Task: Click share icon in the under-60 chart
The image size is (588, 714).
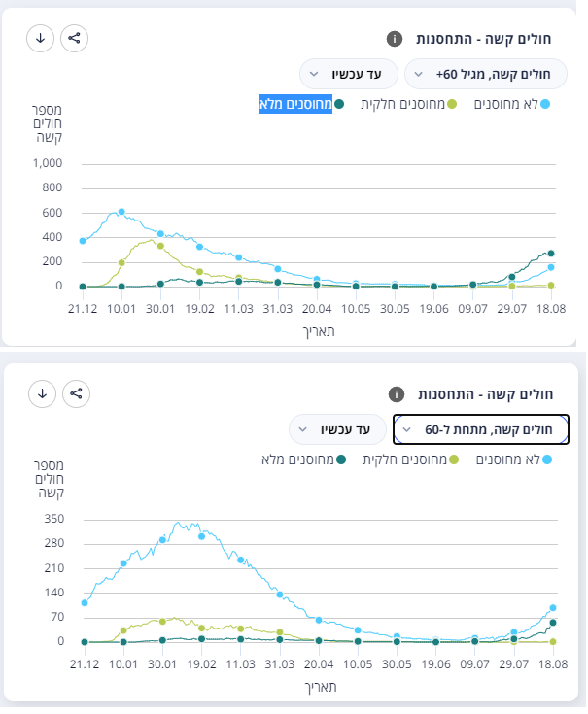Action: [x=75, y=393]
